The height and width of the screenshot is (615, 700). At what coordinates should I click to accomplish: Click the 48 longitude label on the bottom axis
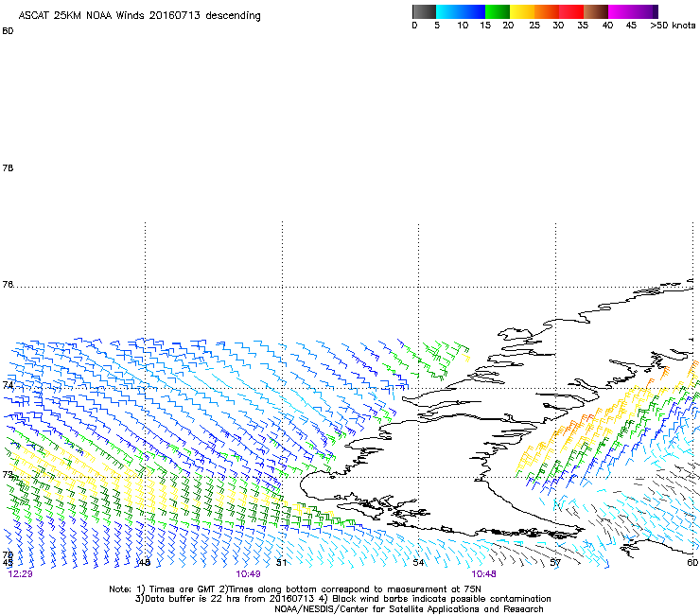point(144,563)
